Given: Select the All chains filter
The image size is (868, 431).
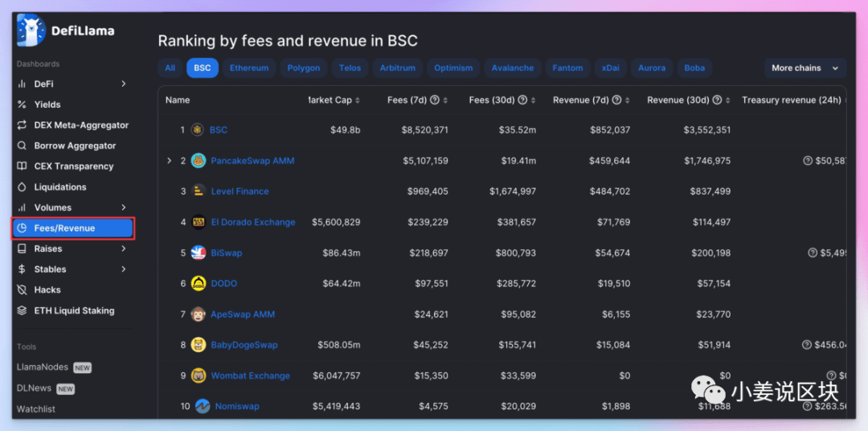Looking at the screenshot, I should point(170,68).
